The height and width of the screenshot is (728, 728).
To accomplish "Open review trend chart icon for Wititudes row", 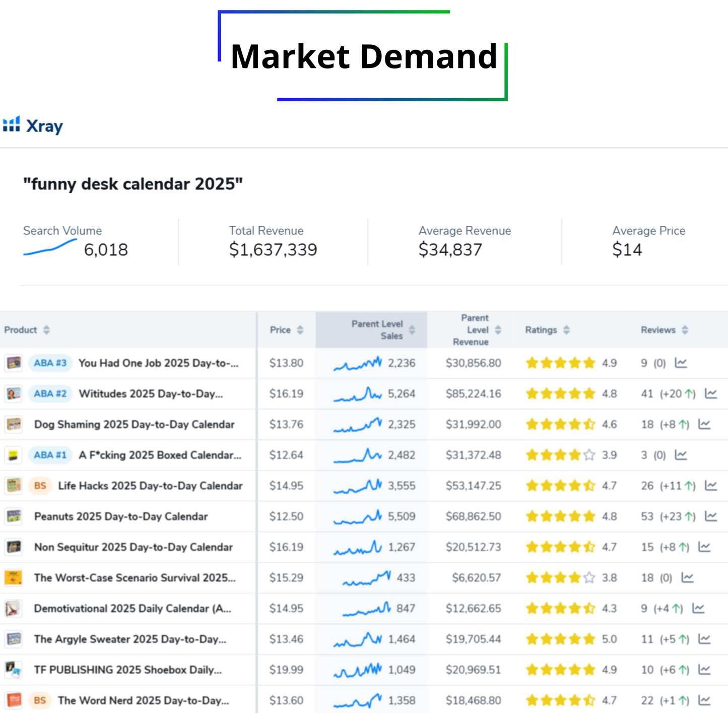I will pos(711,393).
